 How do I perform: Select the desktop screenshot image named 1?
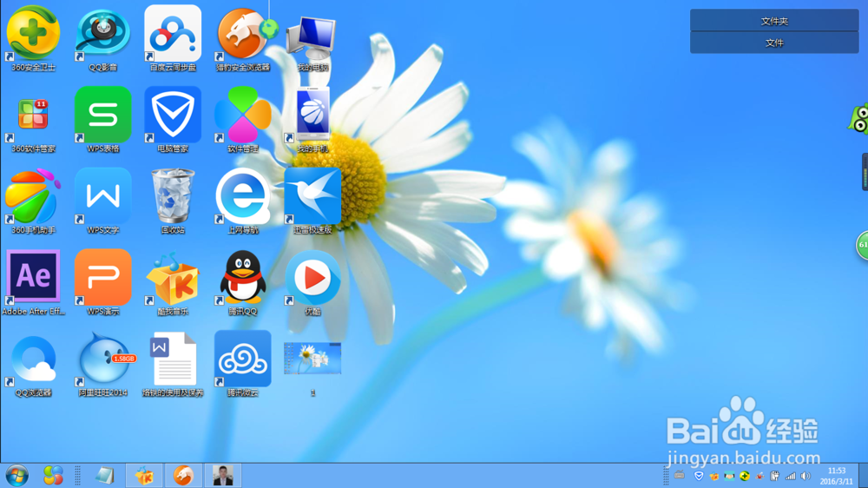pos(312,368)
